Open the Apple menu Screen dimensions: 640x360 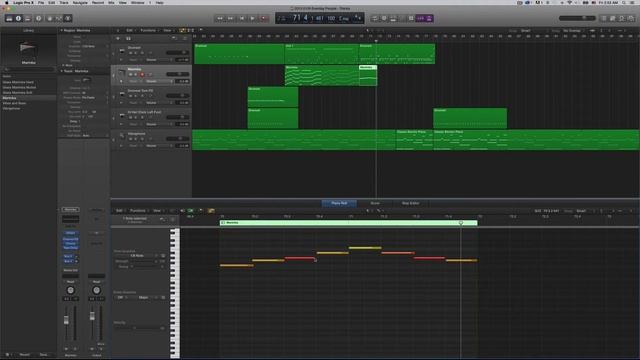point(7,2)
